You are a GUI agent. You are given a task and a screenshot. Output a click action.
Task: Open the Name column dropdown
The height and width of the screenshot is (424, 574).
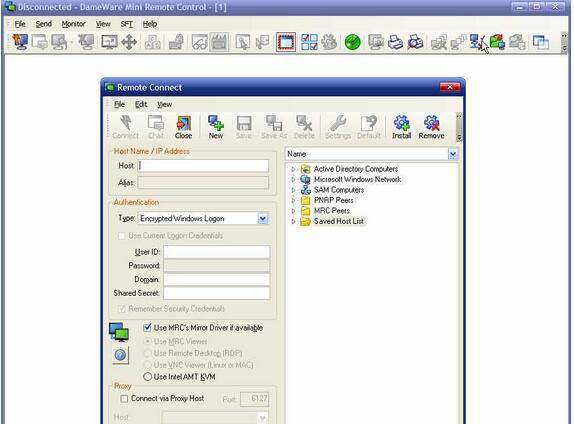pos(453,154)
